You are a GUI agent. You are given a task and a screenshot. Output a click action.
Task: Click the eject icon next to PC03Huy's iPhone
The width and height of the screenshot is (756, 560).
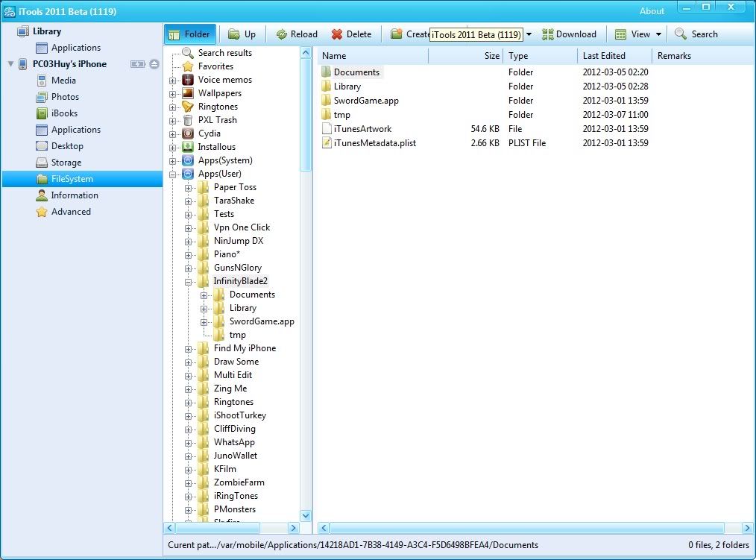(x=154, y=63)
